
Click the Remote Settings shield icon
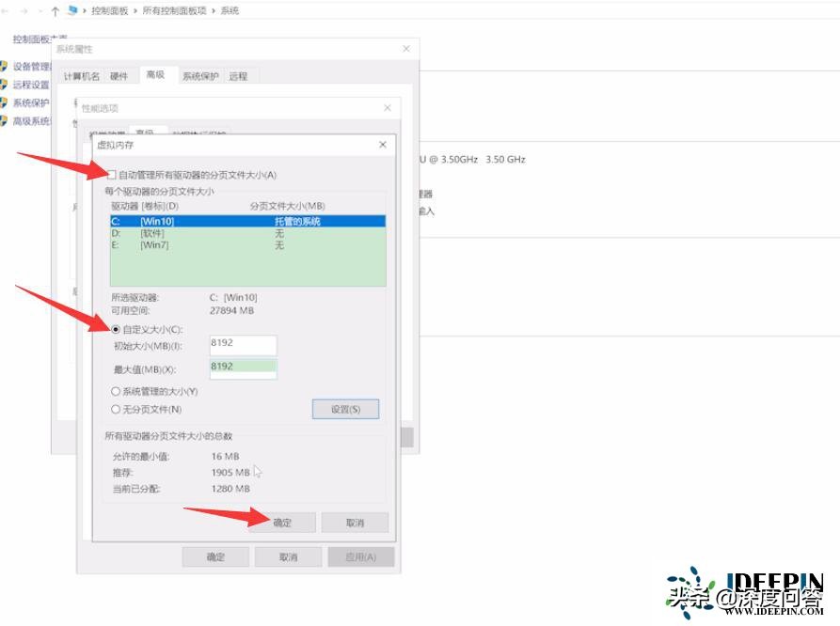(6, 84)
